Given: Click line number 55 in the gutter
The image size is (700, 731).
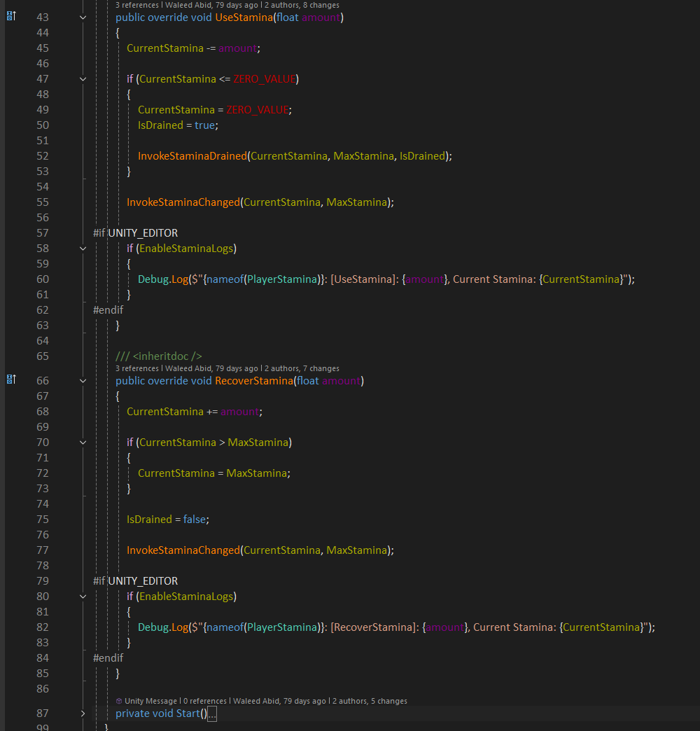Looking at the screenshot, I should click(x=42, y=202).
